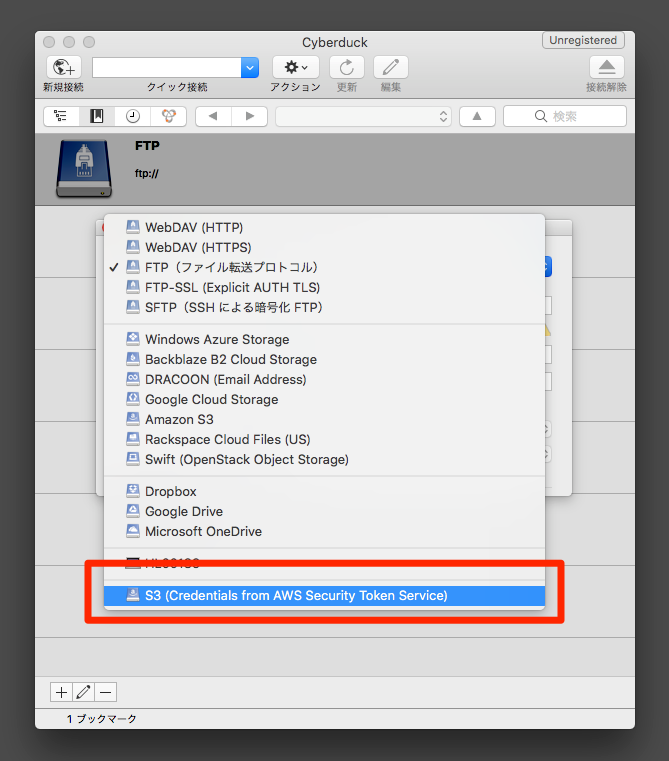Switch to Bookmarks view

pos(97,116)
